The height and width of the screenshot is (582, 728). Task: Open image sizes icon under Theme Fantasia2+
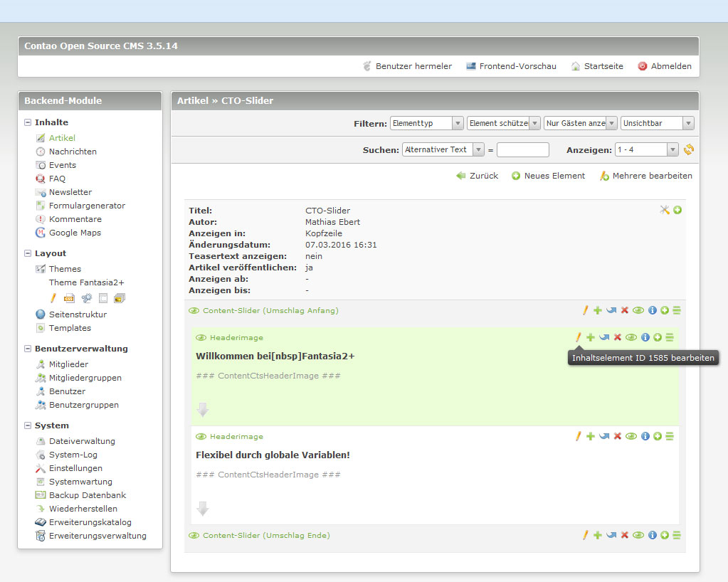119,298
